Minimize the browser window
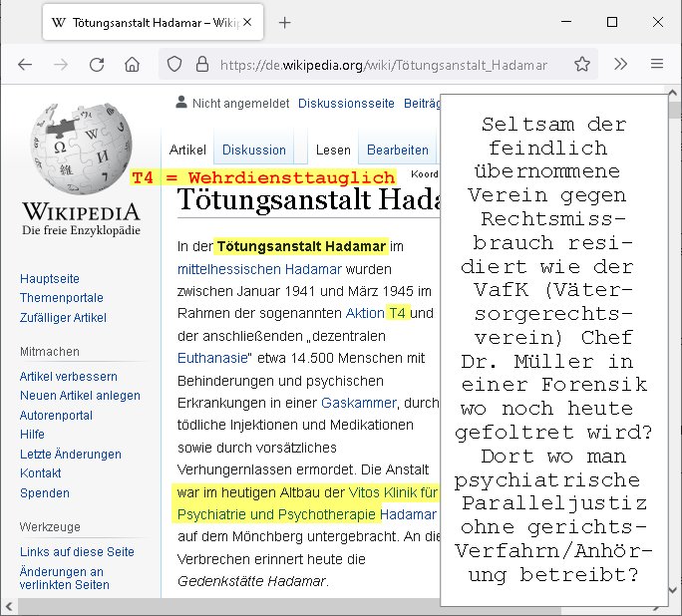The width and height of the screenshot is (682, 616). click(566, 22)
